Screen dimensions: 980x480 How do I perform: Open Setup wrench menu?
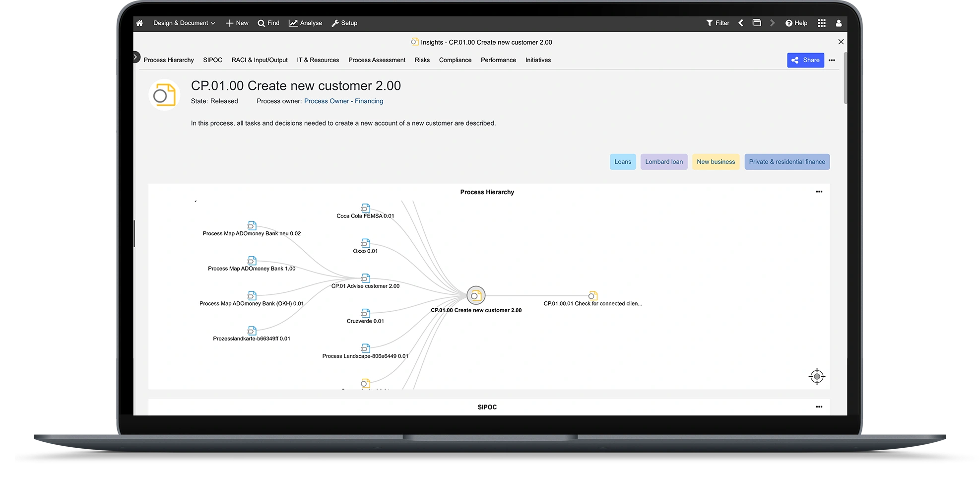tap(344, 23)
